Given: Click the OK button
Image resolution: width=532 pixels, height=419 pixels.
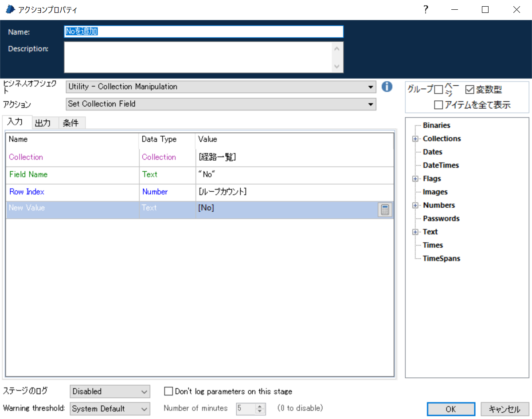Looking at the screenshot, I should tap(450, 409).
